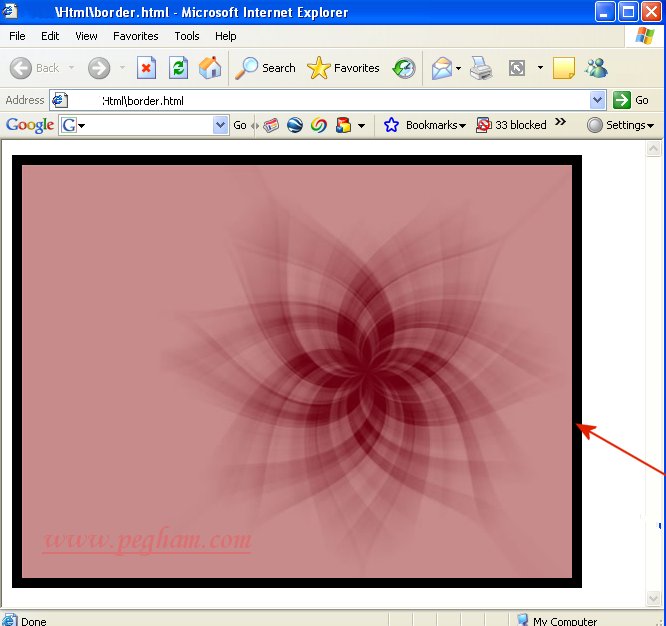Maximize the Internet Explorer window
The width and height of the screenshot is (666, 626).
(x=628, y=11)
